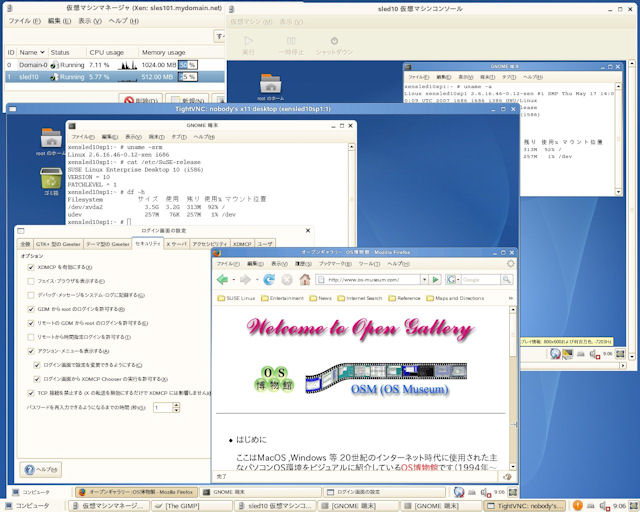Select the Domain-0 row in VM Manager
The width and height of the screenshot is (640, 512).
(x=114, y=65)
